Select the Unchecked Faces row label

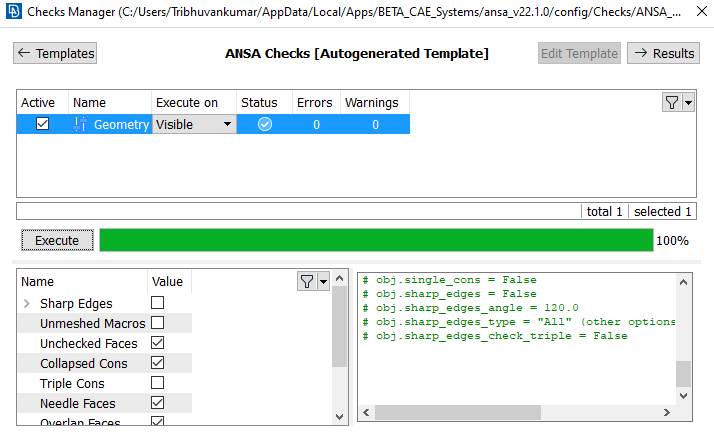(88, 343)
